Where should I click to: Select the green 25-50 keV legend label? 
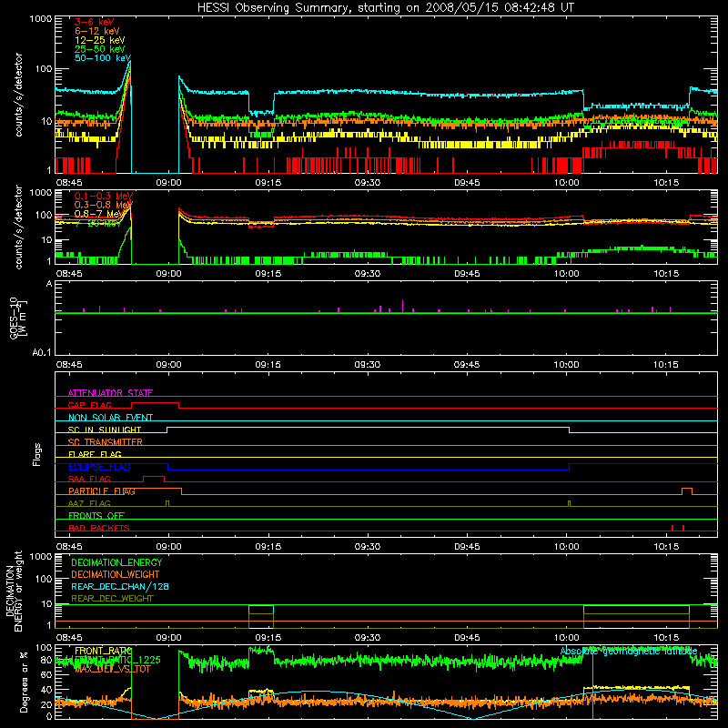coord(100,49)
